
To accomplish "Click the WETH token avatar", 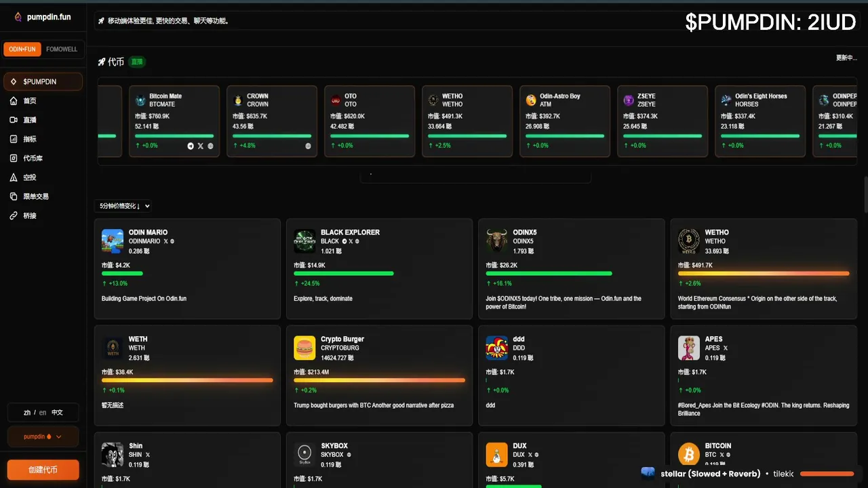I will (113, 348).
